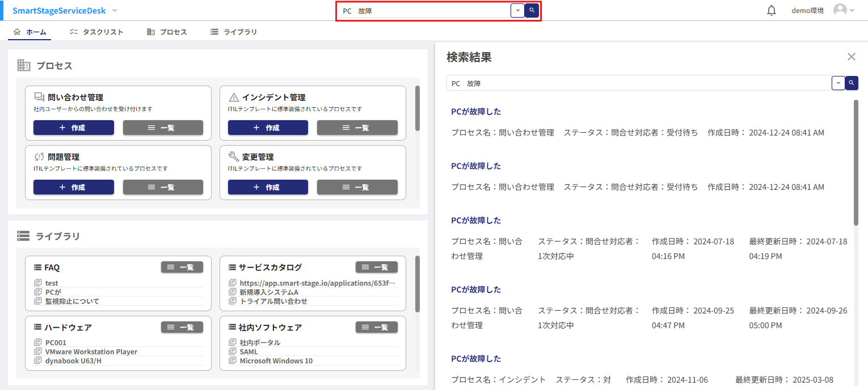Click the search text field in results panel

point(638,83)
